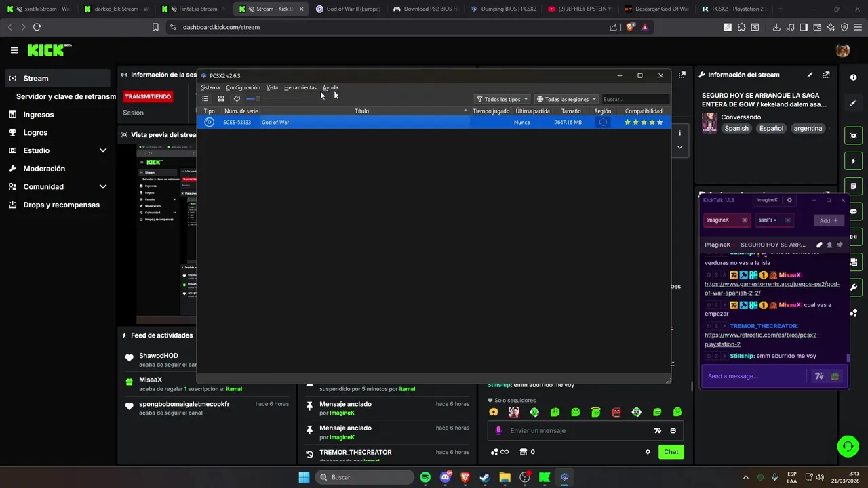Switch to 'Dumping BIOS | PCSX2' browser tab
Image resolution: width=868 pixels, height=488 pixels.
(502, 9)
